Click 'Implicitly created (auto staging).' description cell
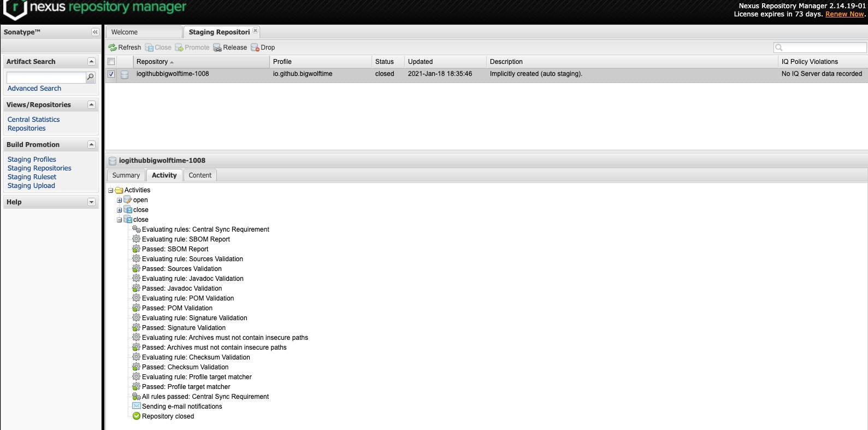 click(x=536, y=74)
